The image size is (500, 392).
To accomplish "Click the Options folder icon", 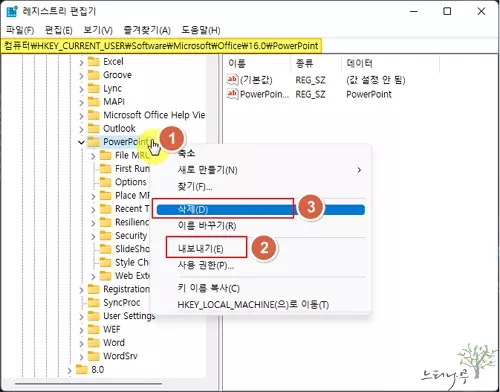I will point(106,182).
